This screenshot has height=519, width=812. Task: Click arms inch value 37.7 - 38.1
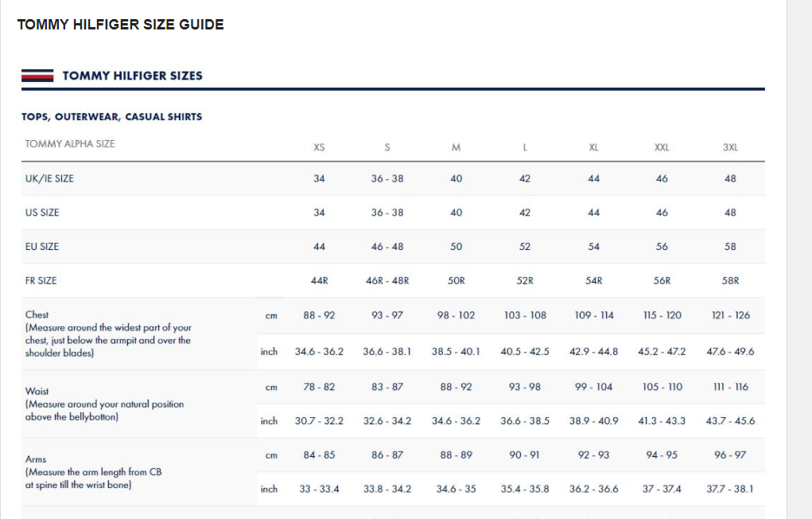730,489
